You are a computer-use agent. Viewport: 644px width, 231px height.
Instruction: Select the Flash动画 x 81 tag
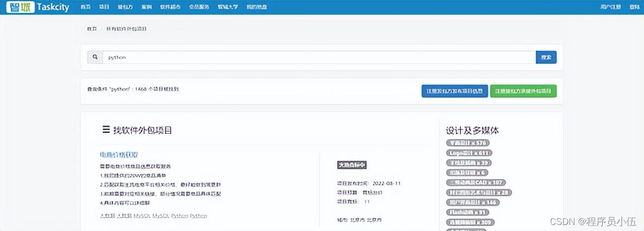point(467,212)
